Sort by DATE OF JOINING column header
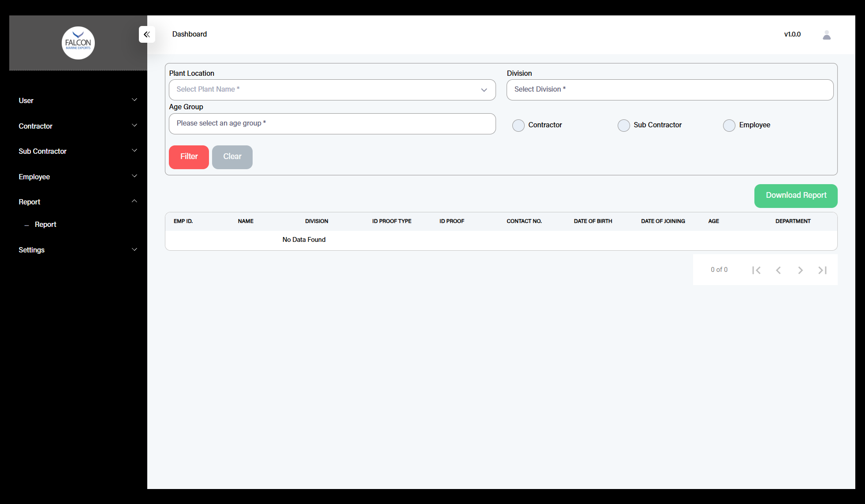This screenshot has height=504, width=865. [x=663, y=221]
